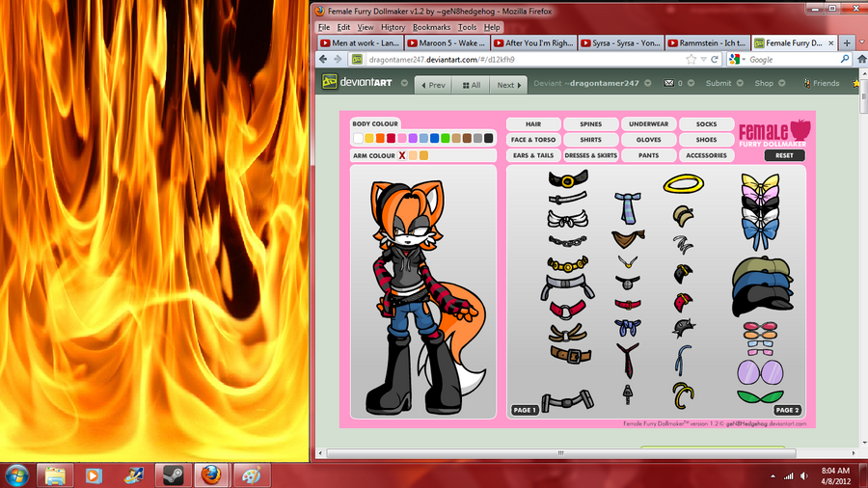Image resolution: width=868 pixels, height=488 pixels.
Task: Open the search engine Google dropdown
Action: (738, 59)
